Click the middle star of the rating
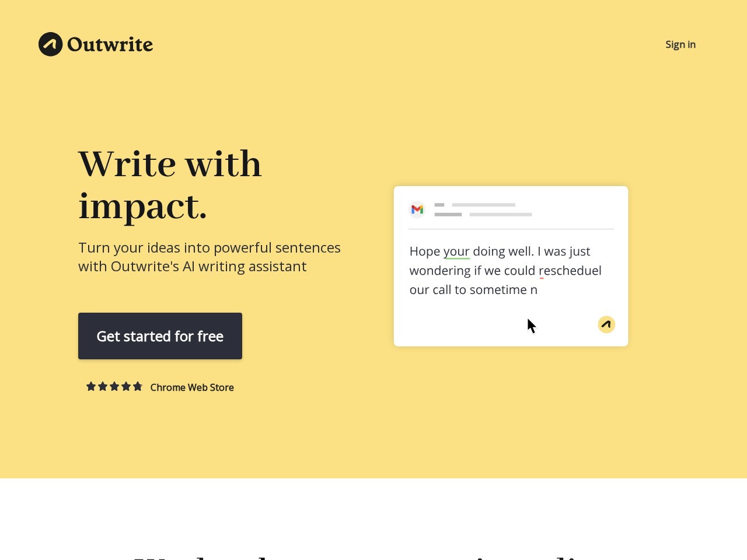The width and height of the screenshot is (747, 560). click(114, 386)
